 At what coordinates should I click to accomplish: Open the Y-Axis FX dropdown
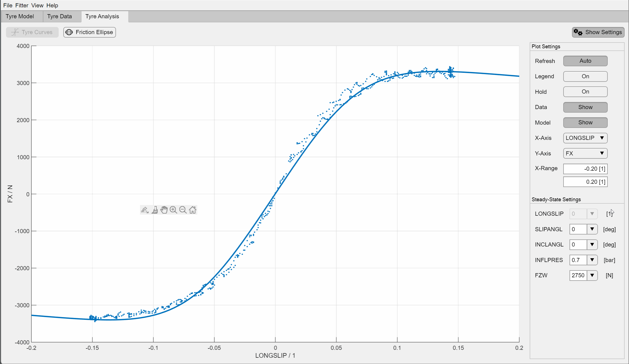coord(585,153)
